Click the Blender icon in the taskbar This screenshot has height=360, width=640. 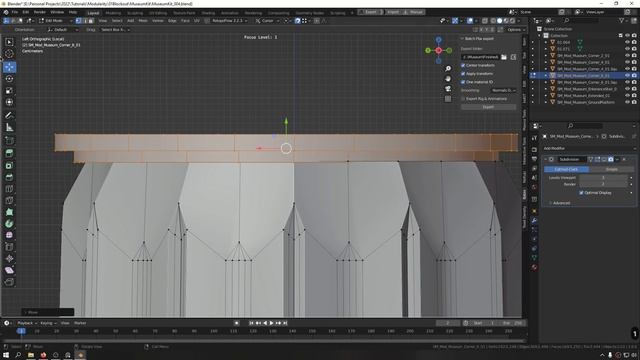pyautogui.click(x=80, y=355)
